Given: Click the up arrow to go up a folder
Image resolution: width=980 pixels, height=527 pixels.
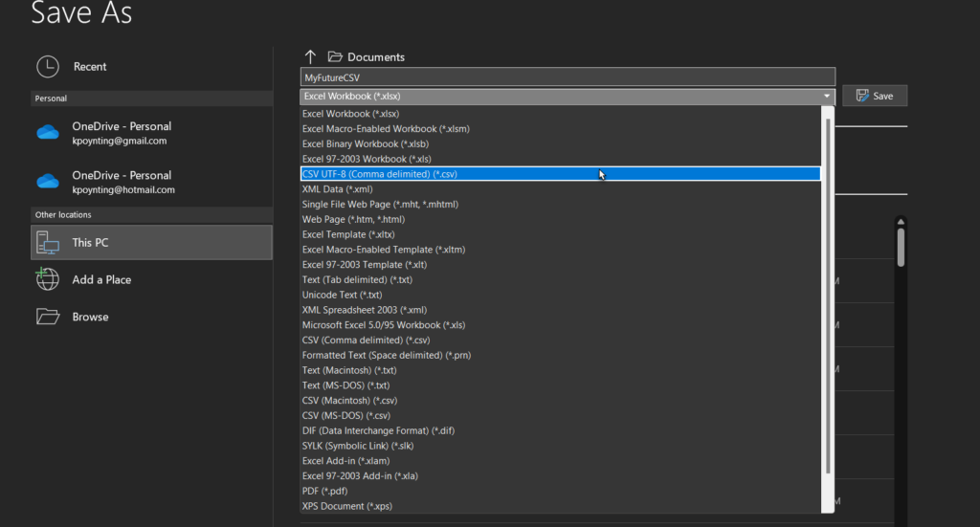Looking at the screenshot, I should 310,57.
